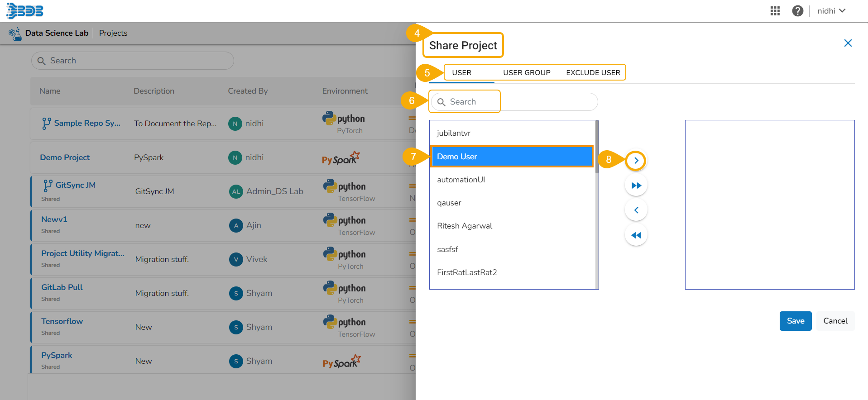Image resolution: width=868 pixels, height=400 pixels.
Task: Click the Data Science Lab icon
Action: click(15, 33)
